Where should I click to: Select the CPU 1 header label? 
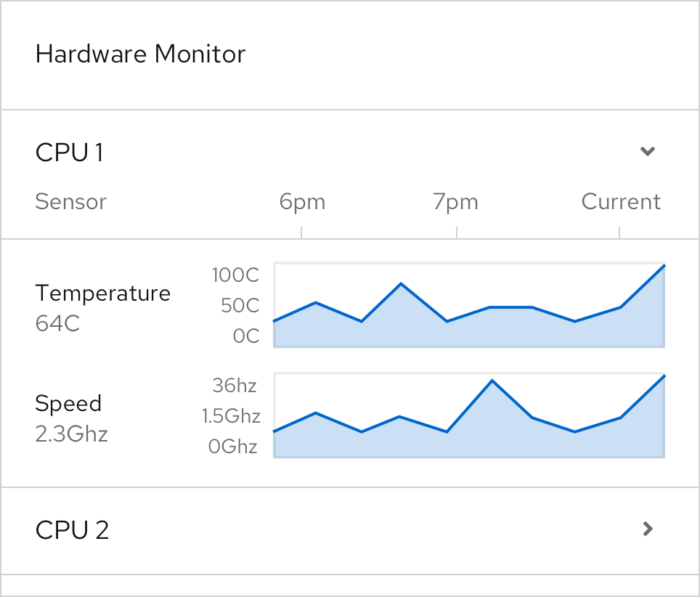coord(70,152)
